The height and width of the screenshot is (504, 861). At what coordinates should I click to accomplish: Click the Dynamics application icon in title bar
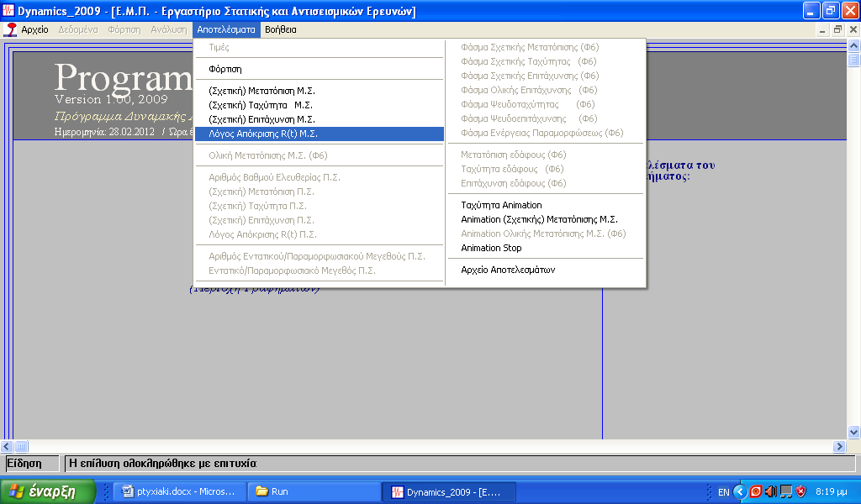click(x=8, y=10)
